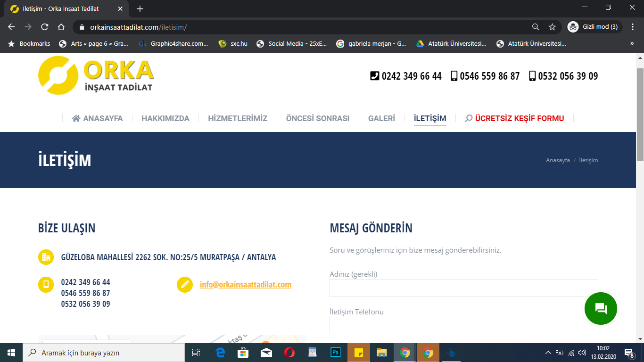The image size is (644, 362).
Task: Click the zoom magnifier icon in address bar
Action: click(536, 27)
